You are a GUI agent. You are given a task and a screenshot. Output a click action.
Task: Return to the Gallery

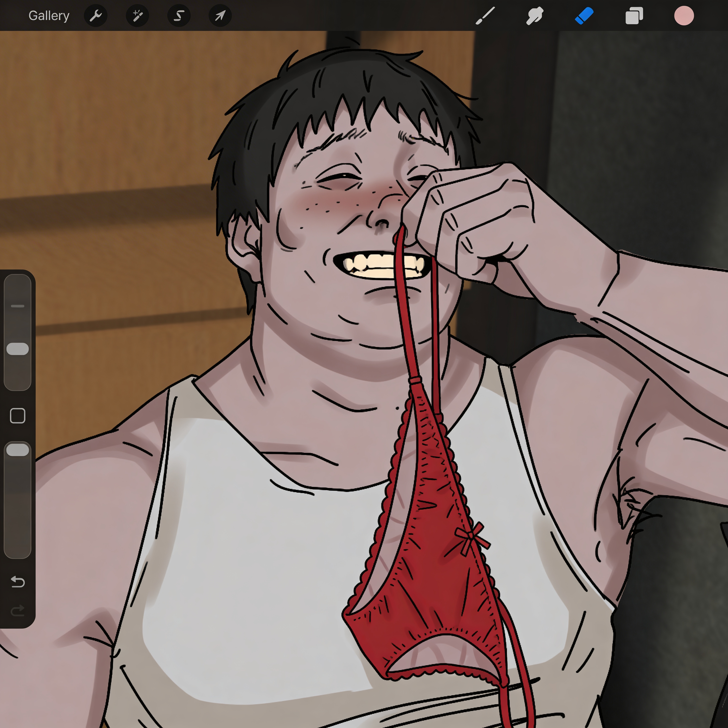click(49, 16)
